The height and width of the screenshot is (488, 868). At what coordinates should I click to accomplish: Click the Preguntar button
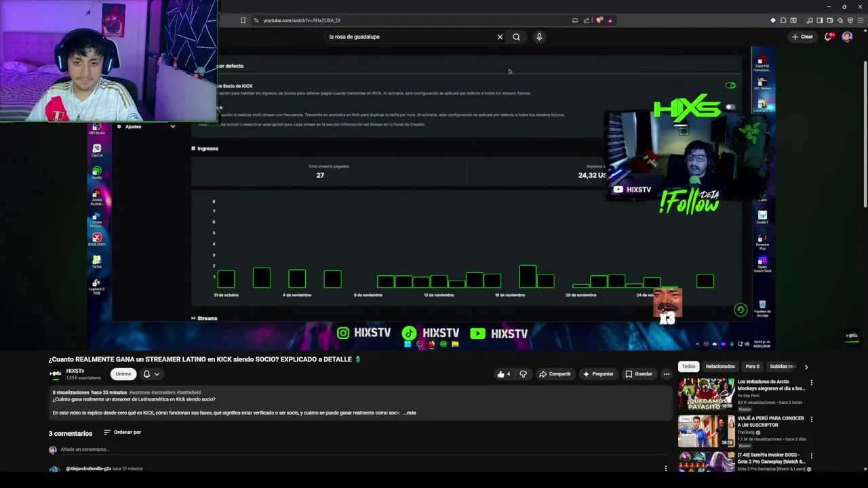click(597, 374)
